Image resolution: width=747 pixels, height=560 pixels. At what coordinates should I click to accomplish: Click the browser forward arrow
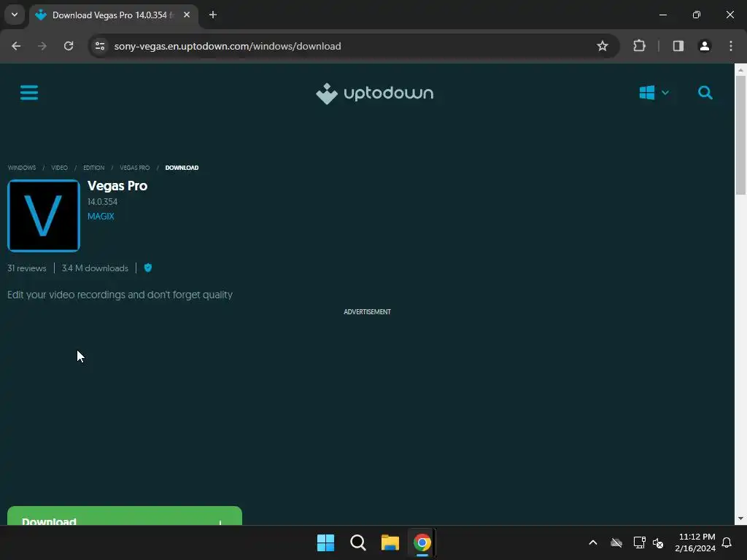pyautogui.click(x=42, y=46)
